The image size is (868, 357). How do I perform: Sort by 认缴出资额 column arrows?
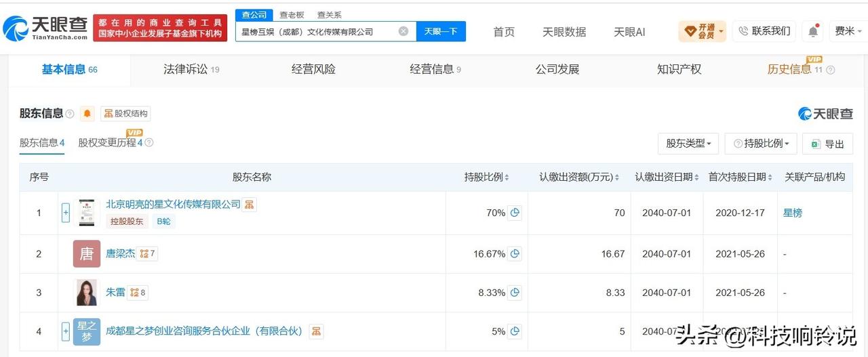[617, 177]
